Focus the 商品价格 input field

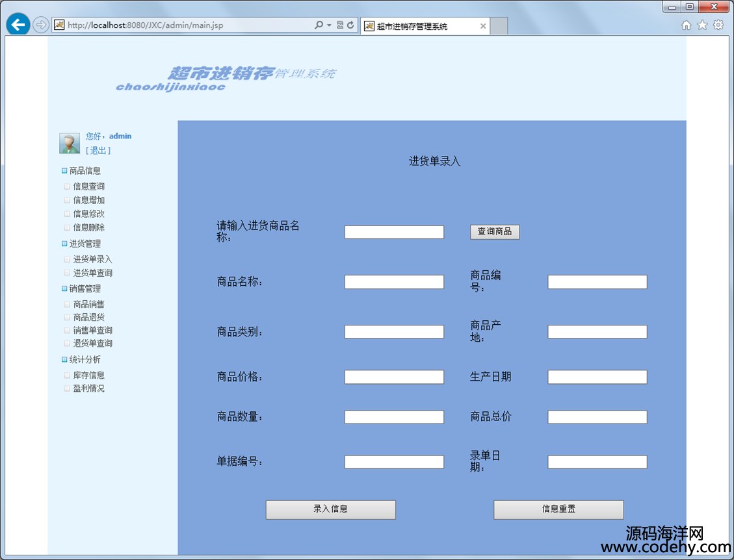point(394,377)
